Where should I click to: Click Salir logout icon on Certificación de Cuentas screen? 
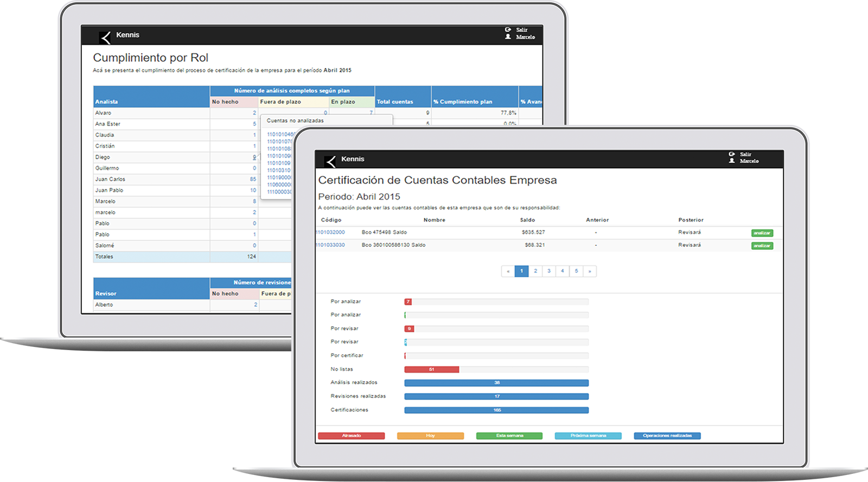tap(732, 154)
